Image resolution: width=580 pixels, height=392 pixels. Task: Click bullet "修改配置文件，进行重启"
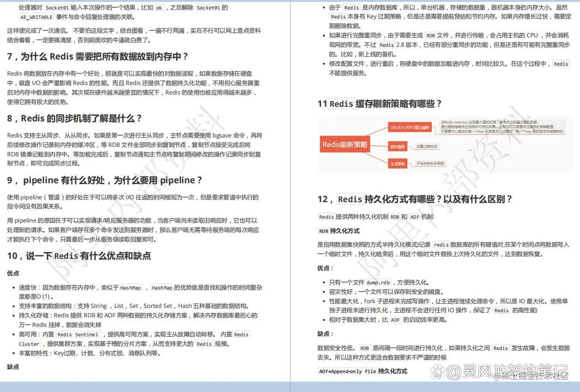(x=450, y=68)
